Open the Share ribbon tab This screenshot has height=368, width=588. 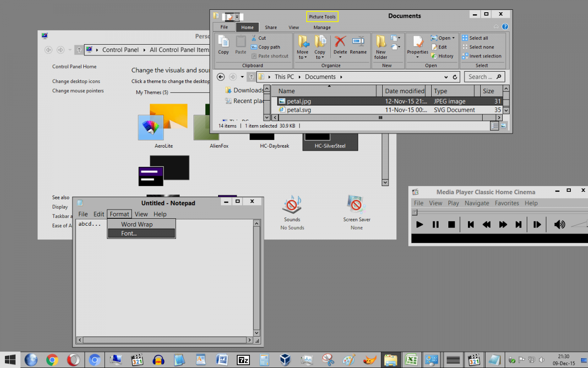(271, 27)
